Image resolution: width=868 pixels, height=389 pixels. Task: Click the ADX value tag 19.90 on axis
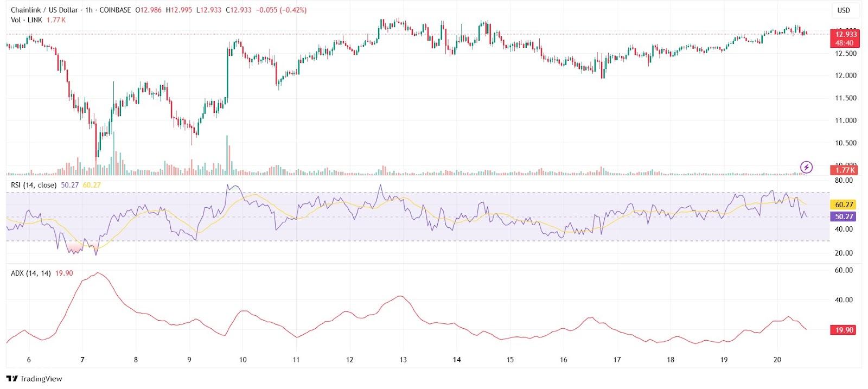click(844, 330)
